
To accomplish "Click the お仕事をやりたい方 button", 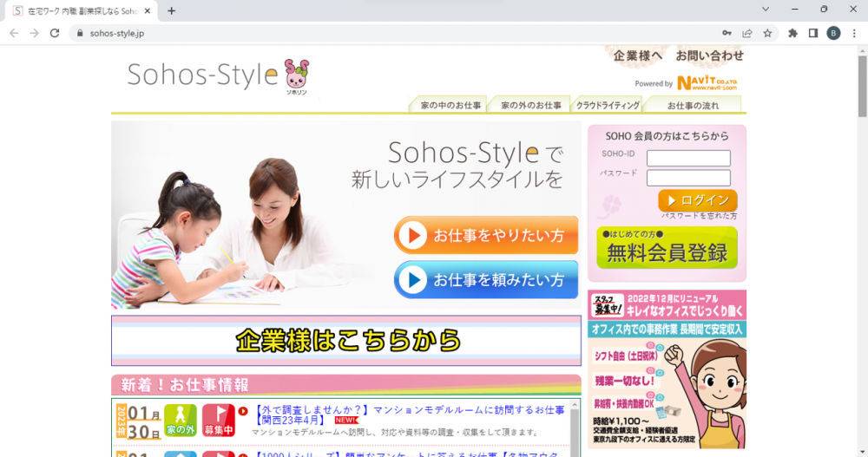I will (486, 235).
